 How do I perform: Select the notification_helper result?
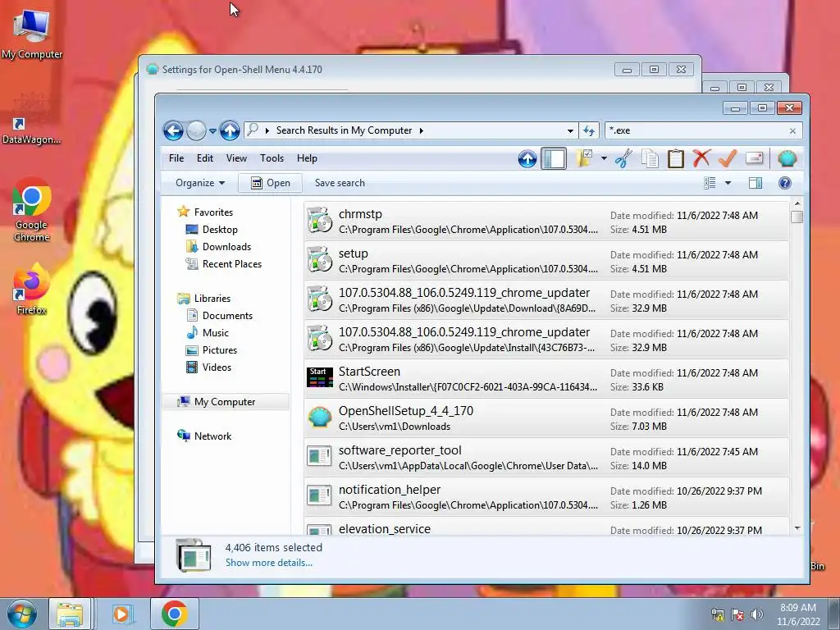546,497
